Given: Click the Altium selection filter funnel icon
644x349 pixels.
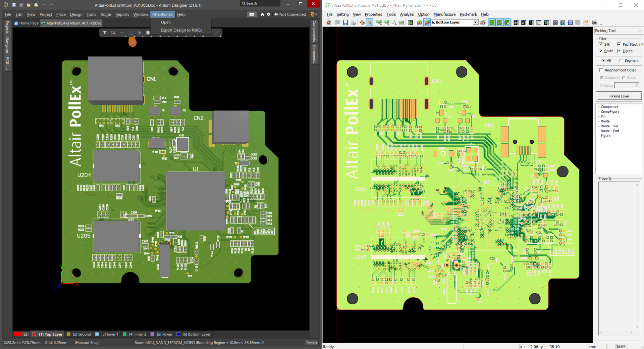Looking at the screenshot, I should (105, 33).
